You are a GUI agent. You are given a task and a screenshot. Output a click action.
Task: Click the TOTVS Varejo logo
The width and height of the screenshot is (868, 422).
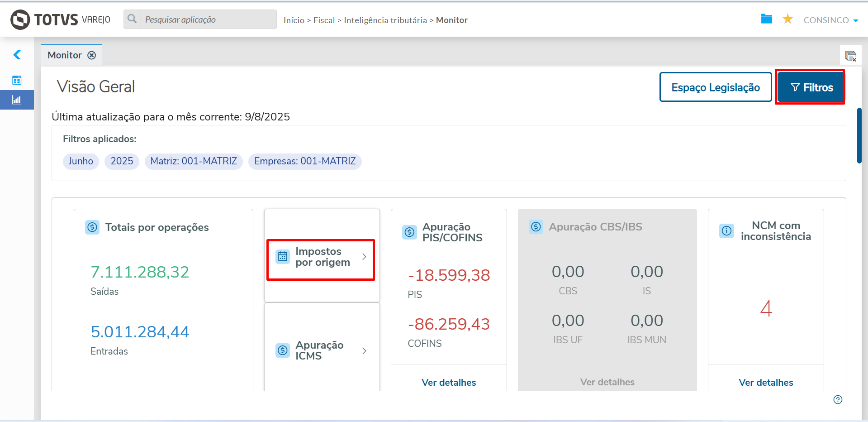[x=60, y=19]
